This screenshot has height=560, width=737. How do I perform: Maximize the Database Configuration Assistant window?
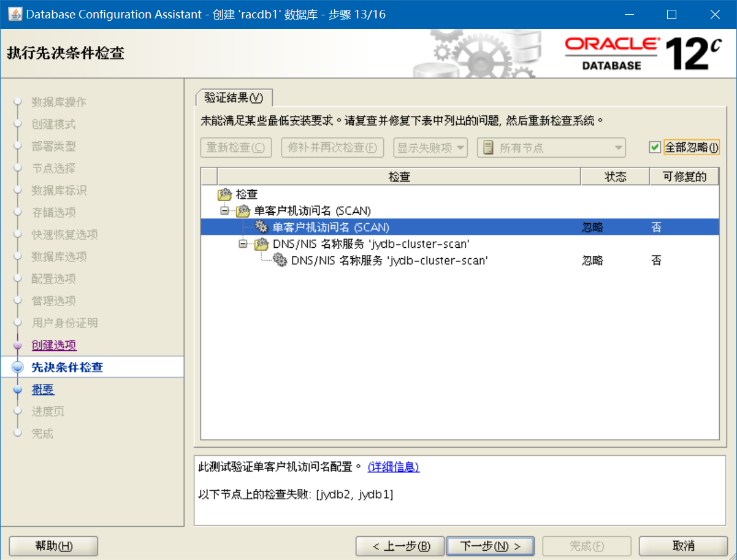point(671,14)
